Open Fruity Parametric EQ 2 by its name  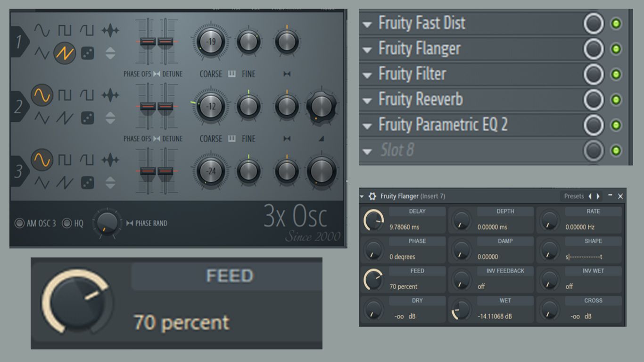[x=443, y=125]
